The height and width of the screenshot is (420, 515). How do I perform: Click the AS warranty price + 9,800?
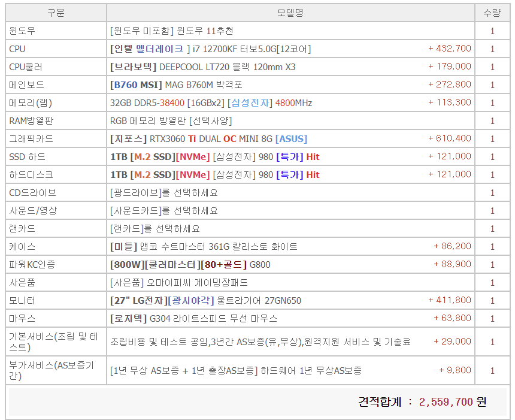tap(455, 370)
